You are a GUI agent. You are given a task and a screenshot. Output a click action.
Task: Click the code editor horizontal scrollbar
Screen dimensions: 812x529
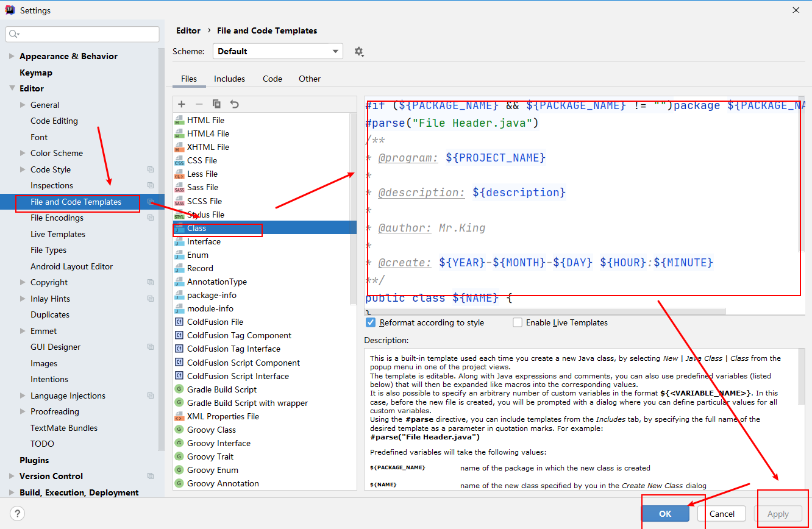click(x=545, y=311)
